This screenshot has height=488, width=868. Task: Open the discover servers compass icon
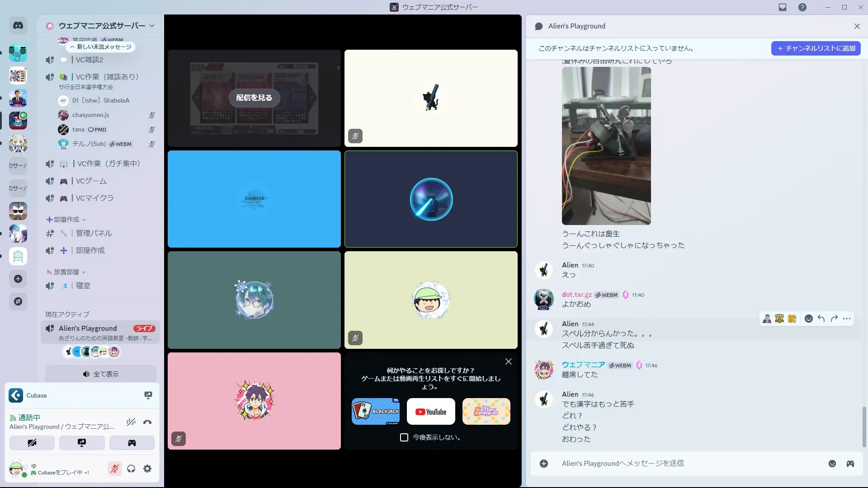click(18, 301)
